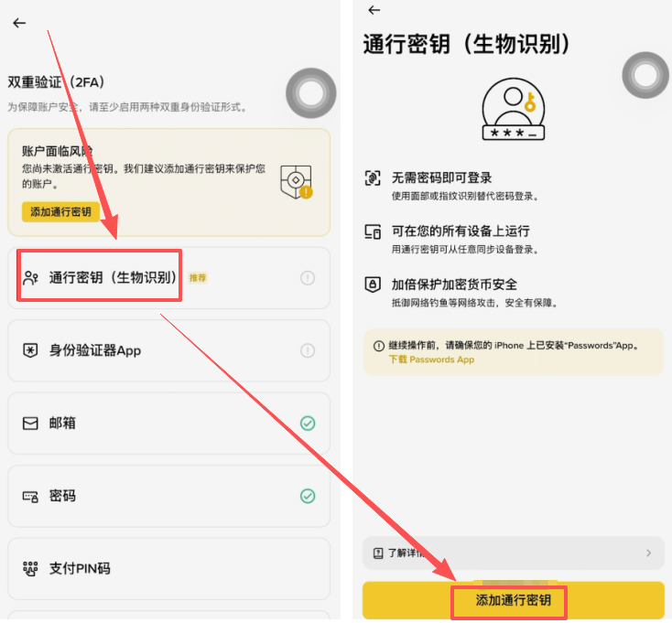The image size is (672, 623).
Task: Tap info icon in Passwords App notice
Action: 378,346
